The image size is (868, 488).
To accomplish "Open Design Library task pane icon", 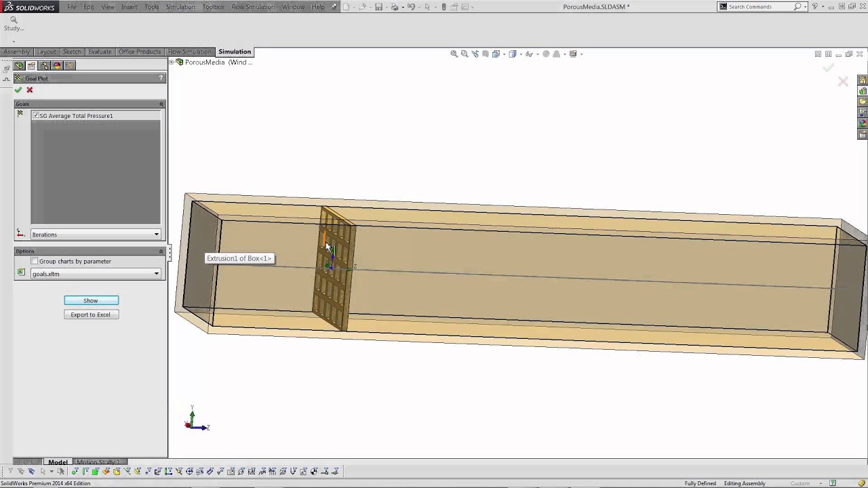I will (x=863, y=91).
